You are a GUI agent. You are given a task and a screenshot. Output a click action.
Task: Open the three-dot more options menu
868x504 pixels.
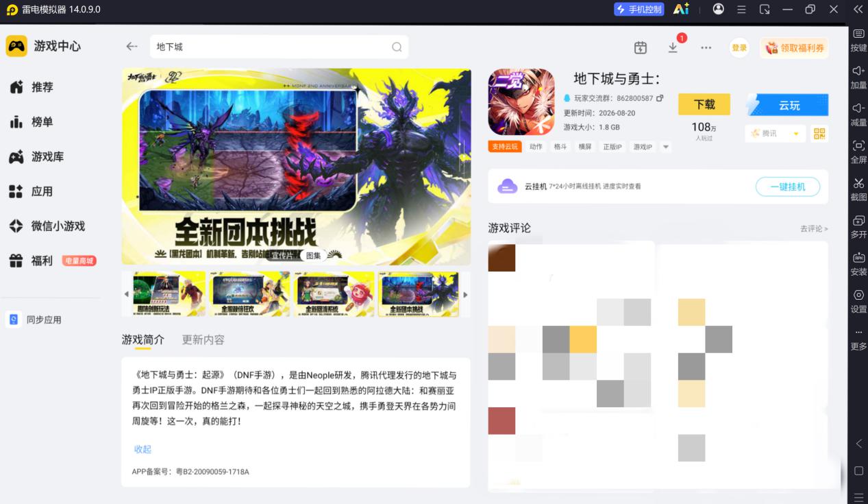(x=706, y=48)
